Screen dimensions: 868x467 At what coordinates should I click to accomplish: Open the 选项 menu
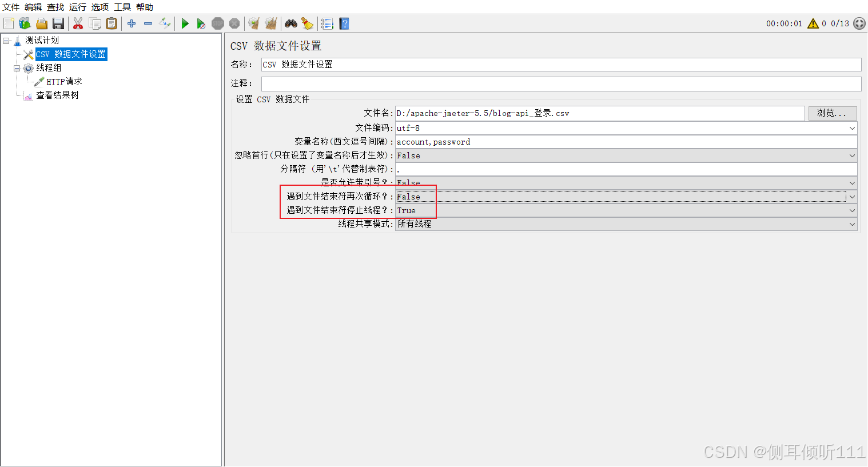coord(100,7)
